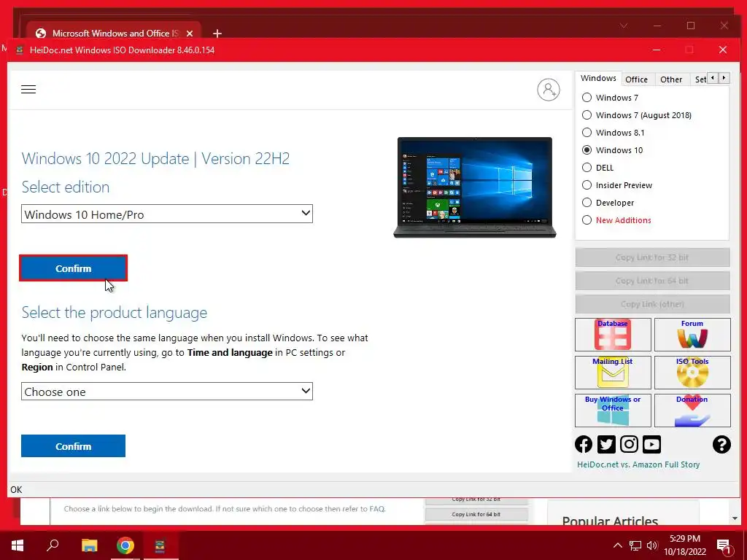Select the DELL radio button
Image resolution: width=747 pixels, height=560 pixels.
pos(587,168)
